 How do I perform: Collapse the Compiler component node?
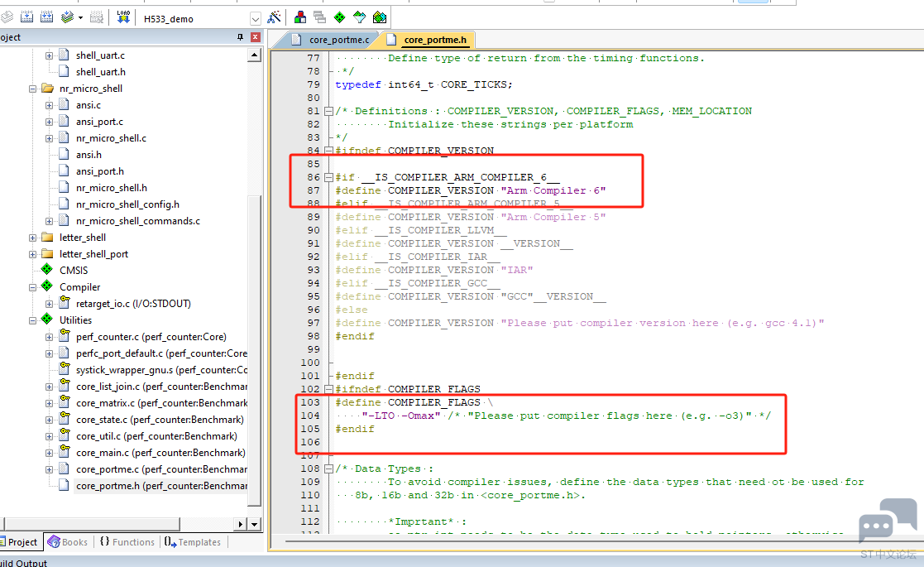point(33,287)
